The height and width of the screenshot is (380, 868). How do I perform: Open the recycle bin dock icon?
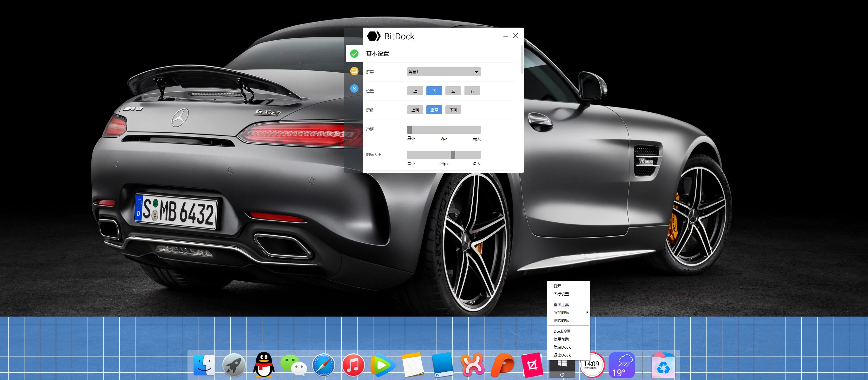tap(663, 365)
